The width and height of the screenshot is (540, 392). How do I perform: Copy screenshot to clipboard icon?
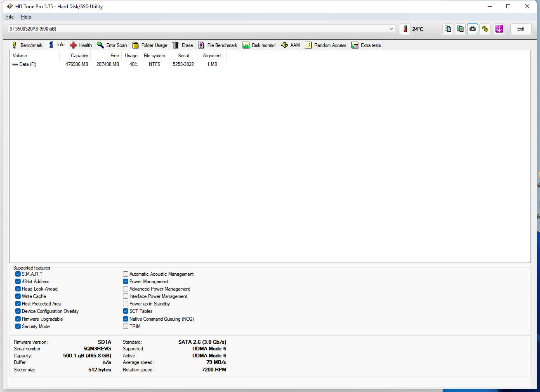click(460, 29)
